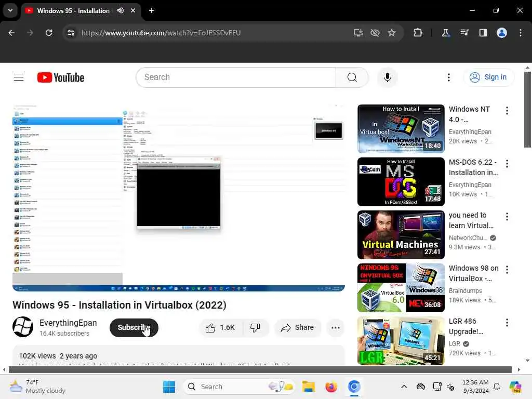Dislike the video with thumbs down
This screenshot has width=532, height=399.
(256, 328)
